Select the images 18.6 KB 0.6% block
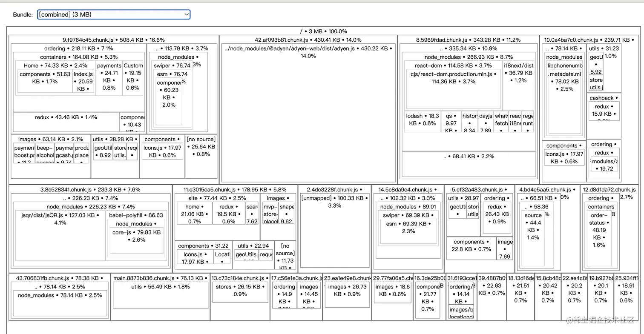This screenshot has width=644, height=334. click(x=393, y=293)
